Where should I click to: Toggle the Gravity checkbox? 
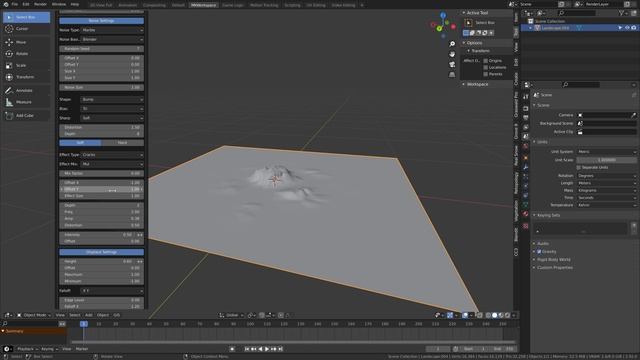coord(539,251)
